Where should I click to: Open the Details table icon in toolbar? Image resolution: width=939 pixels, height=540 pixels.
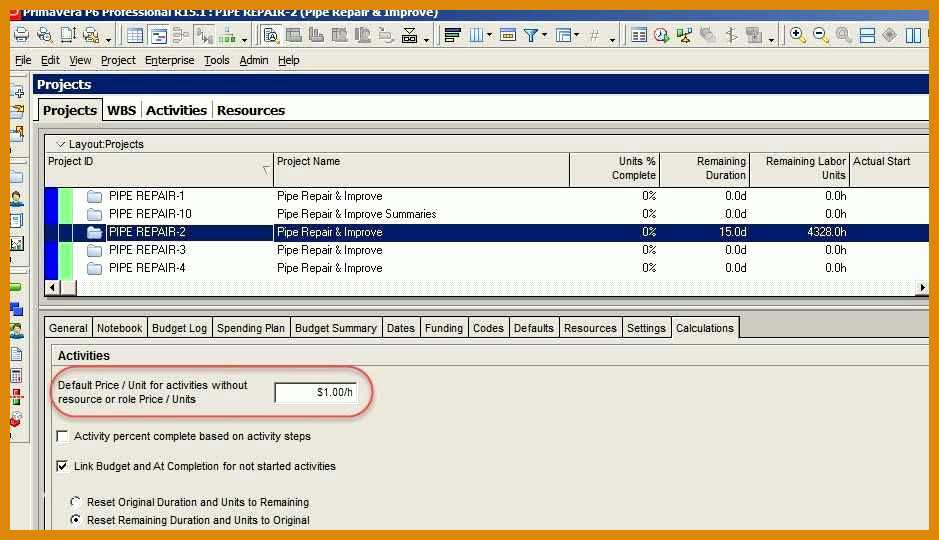click(639, 35)
